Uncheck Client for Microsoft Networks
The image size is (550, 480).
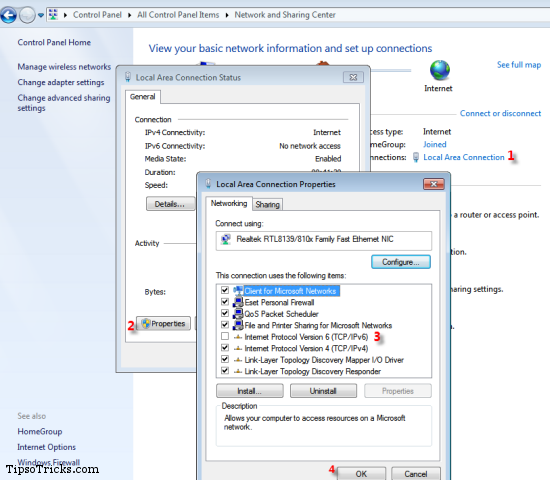point(225,290)
